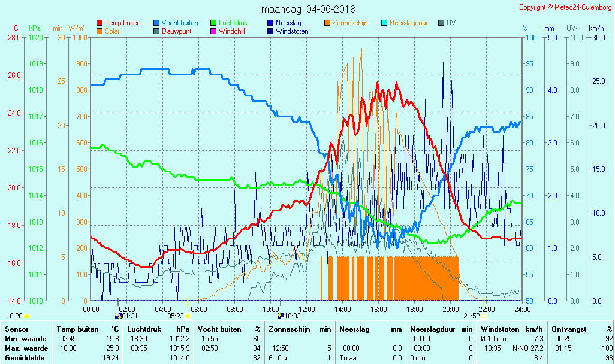This screenshot has width=615, height=364.
Task: Click the blue Vocht buiten legend square
Action: [x=156, y=23]
